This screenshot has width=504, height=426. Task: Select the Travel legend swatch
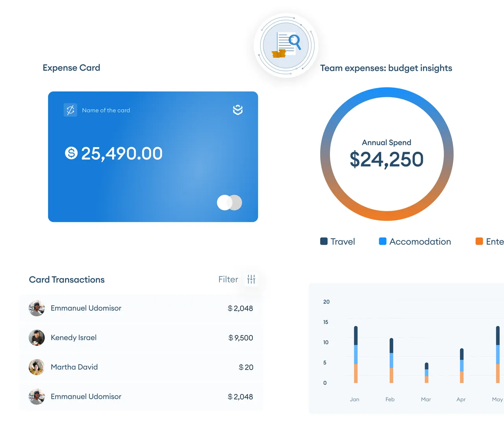[324, 241]
